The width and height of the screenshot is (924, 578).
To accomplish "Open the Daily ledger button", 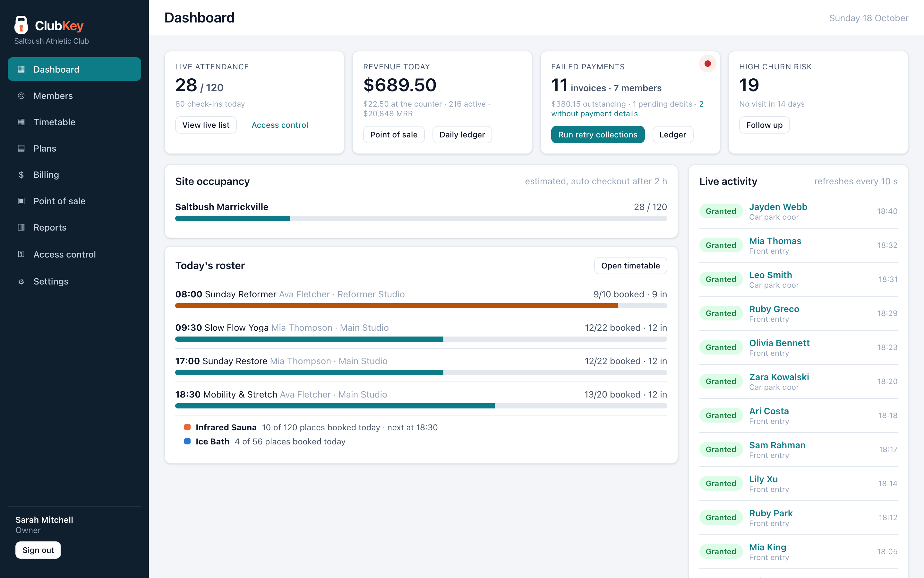I will click(462, 135).
